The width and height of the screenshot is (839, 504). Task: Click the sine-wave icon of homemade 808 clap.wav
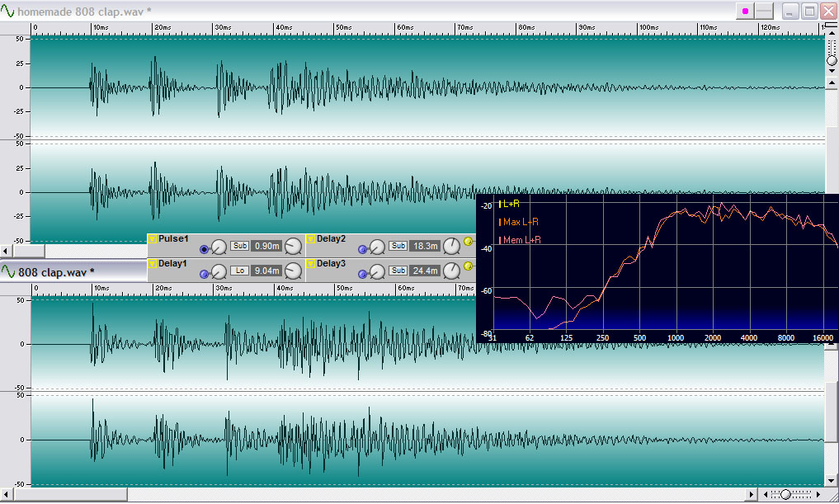(x=9, y=10)
